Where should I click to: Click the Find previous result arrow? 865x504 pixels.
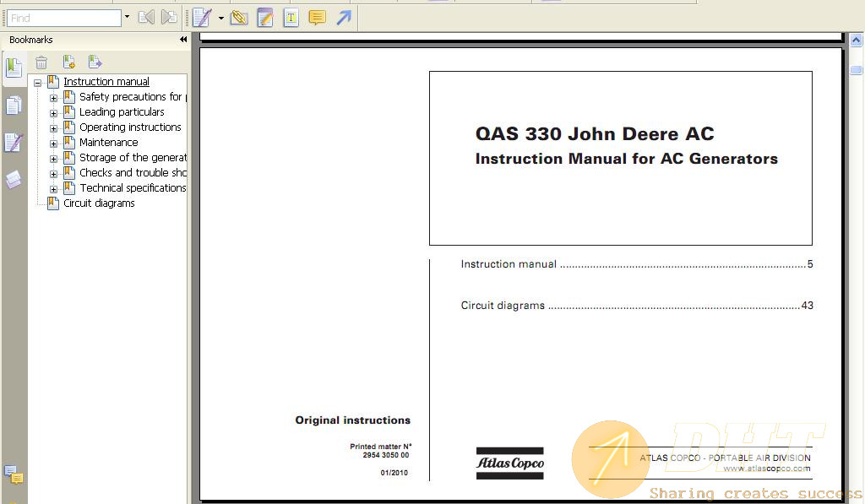pos(146,18)
